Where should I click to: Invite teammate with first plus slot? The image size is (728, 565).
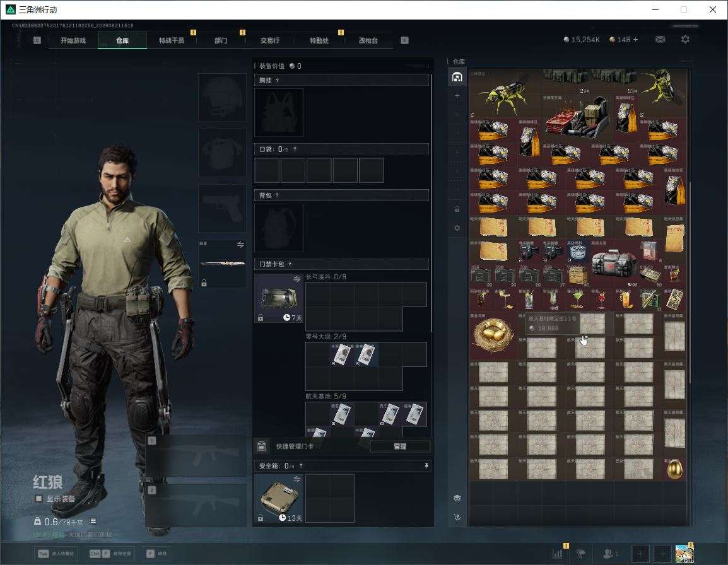(x=640, y=554)
